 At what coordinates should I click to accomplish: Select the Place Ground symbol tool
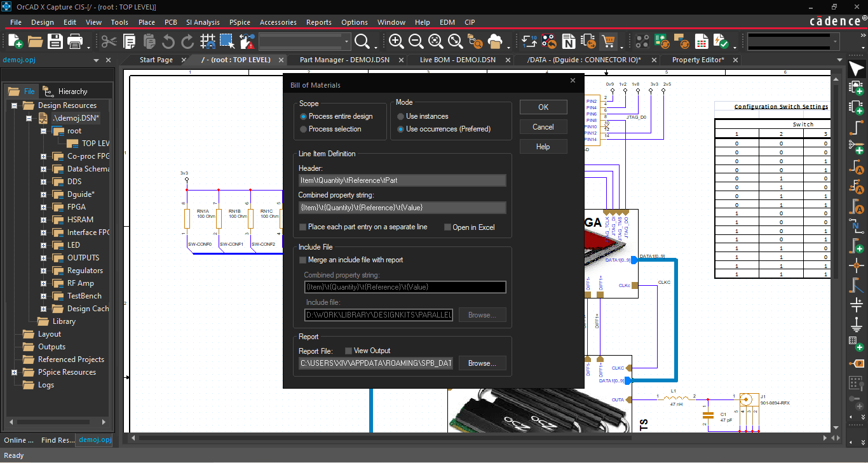click(857, 325)
